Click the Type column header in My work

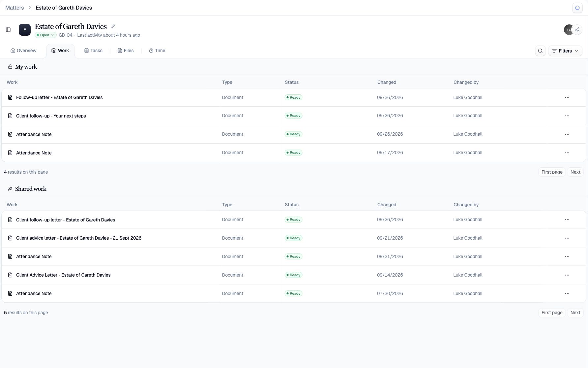click(227, 82)
